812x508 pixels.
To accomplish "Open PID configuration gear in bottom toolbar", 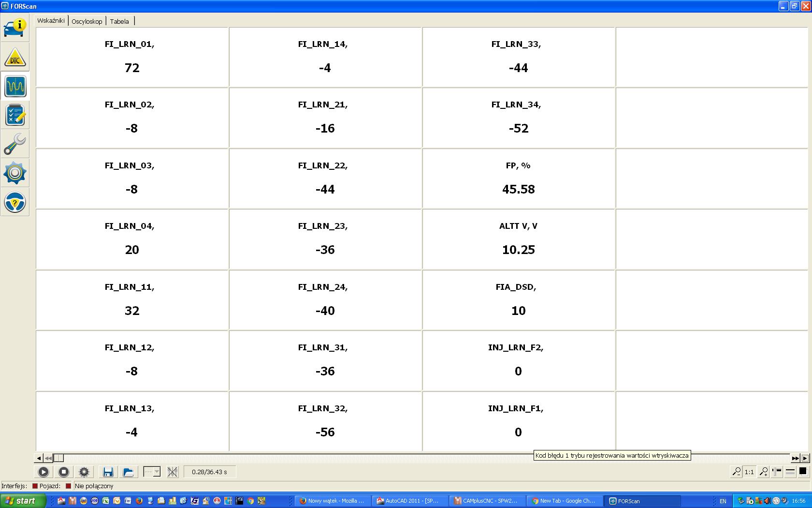I will click(x=84, y=472).
